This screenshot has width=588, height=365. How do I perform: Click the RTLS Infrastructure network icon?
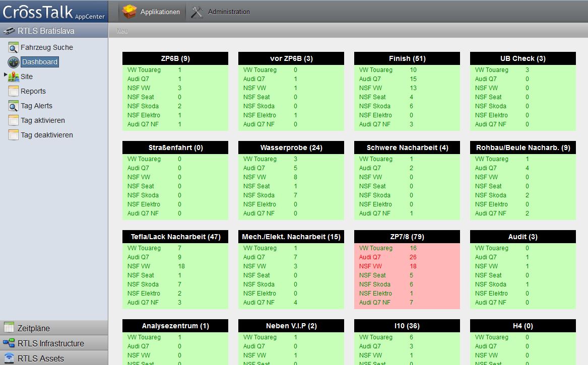[x=9, y=343]
